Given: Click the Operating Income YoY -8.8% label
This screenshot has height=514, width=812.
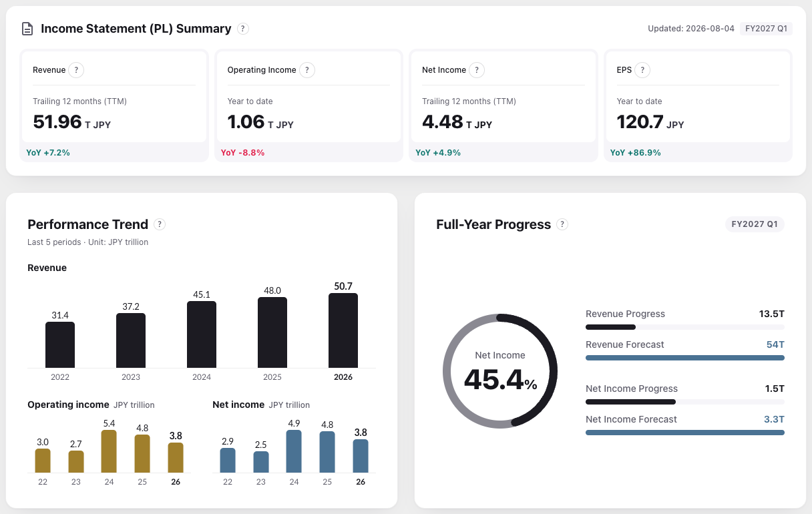Looking at the screenshot, I should pyautogui.click(x=242, y=153).
